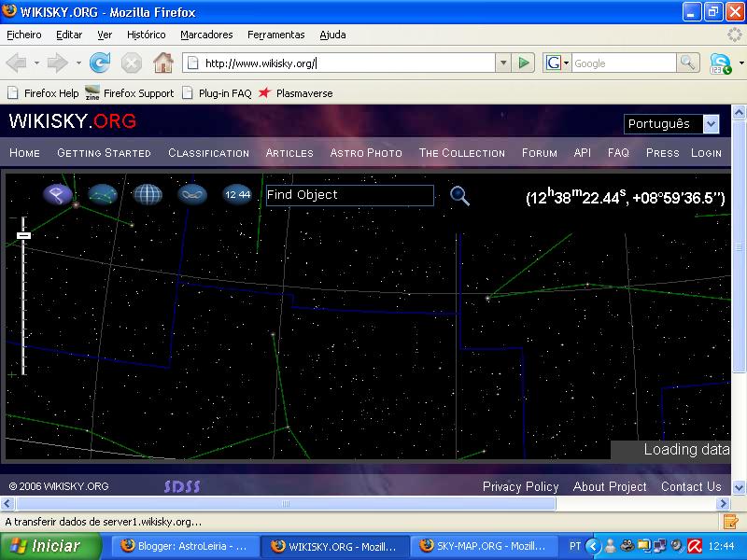Open the API link

582,153
